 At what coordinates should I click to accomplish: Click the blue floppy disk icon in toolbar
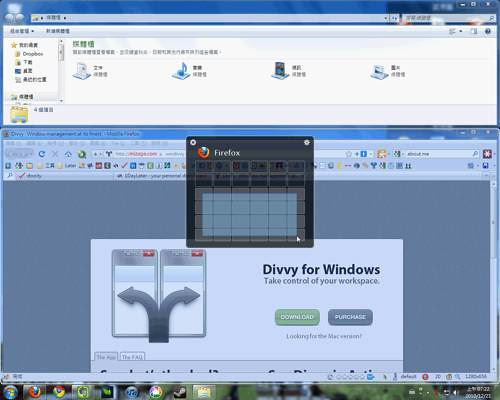point(486,165)
